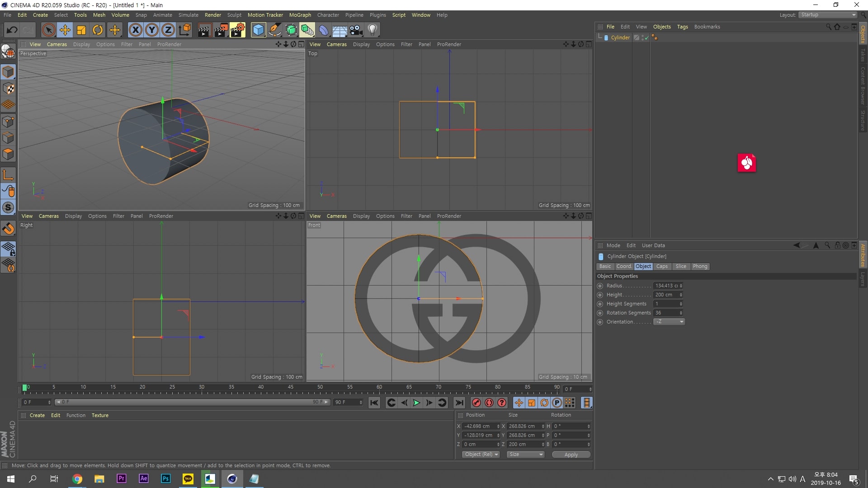This screenshot has height=488, width=868.
Task: Select the Move tool
Action: click(x=65, y=30)
